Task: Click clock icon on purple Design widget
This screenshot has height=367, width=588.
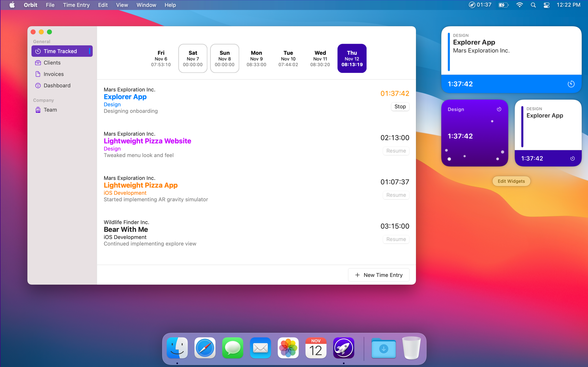Action: 499,109
